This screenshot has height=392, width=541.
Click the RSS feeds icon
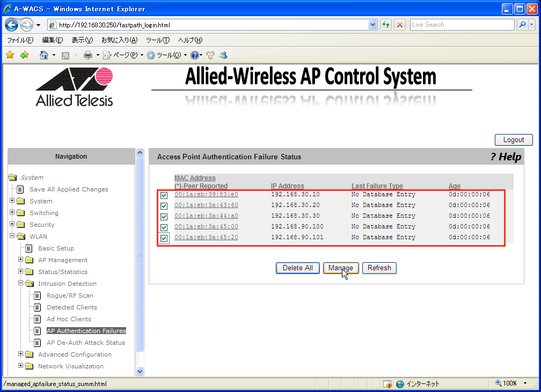65,55
